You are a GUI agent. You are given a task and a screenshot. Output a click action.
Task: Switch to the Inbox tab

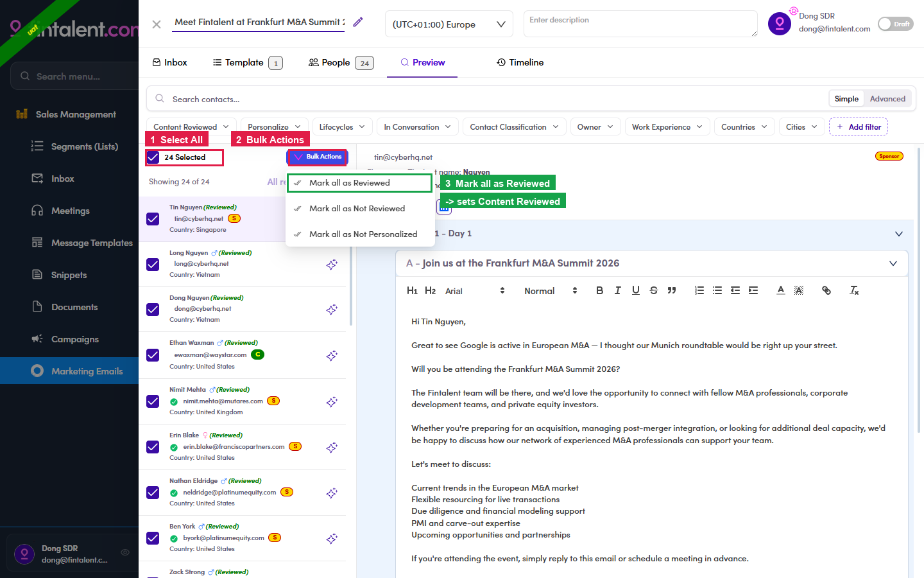coord(170,62)
